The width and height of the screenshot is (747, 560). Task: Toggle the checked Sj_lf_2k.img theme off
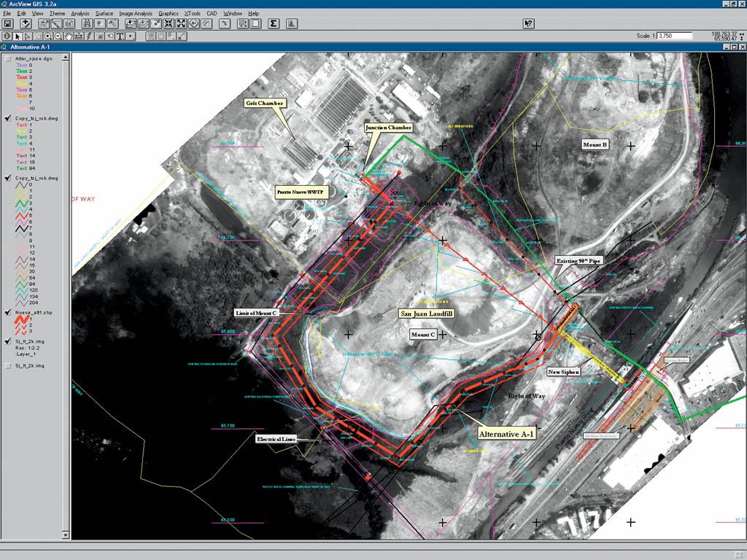pyautogui.click(x=7, y=341)
